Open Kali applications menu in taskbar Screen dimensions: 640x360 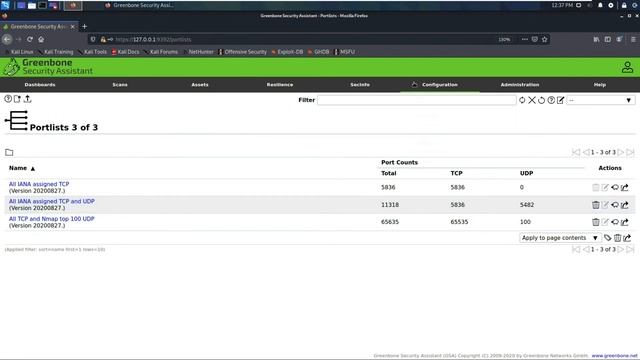(x=5, y=5)
